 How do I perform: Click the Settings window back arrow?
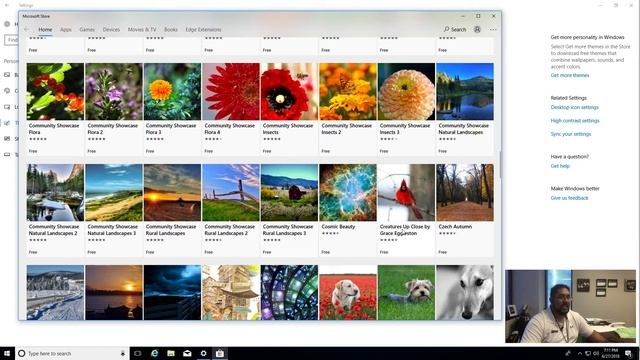click(x=7, y=5)
